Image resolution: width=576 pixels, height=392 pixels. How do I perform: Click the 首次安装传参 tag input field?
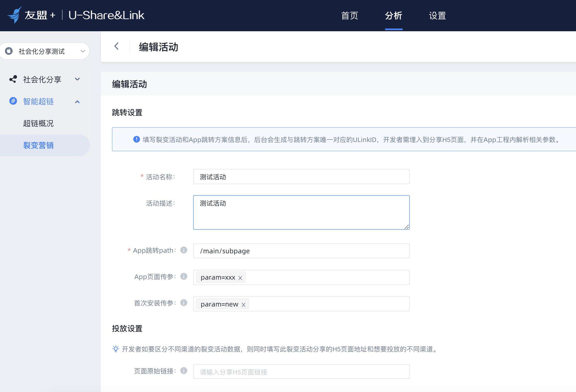[301, 304]
